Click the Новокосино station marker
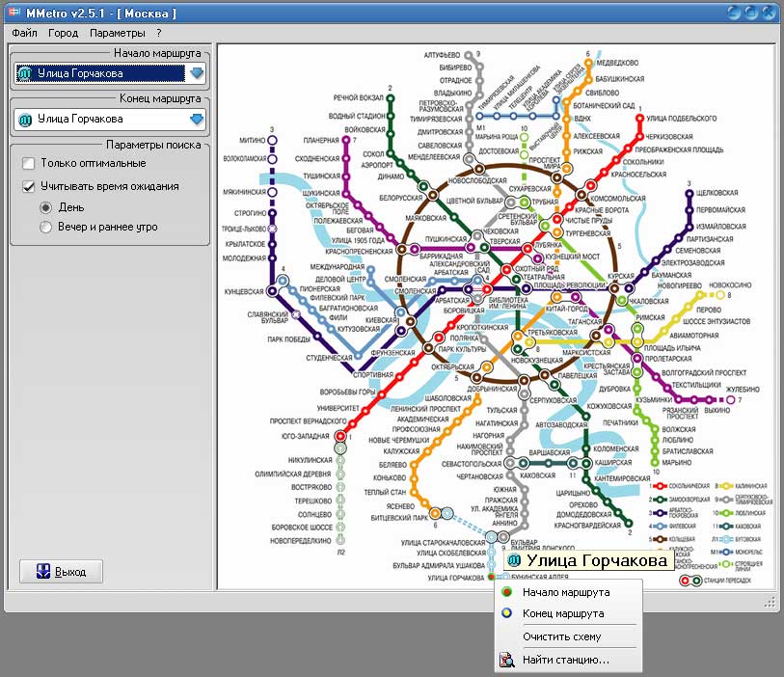Viewport: 784px width, 677px height. coord(720,295)
